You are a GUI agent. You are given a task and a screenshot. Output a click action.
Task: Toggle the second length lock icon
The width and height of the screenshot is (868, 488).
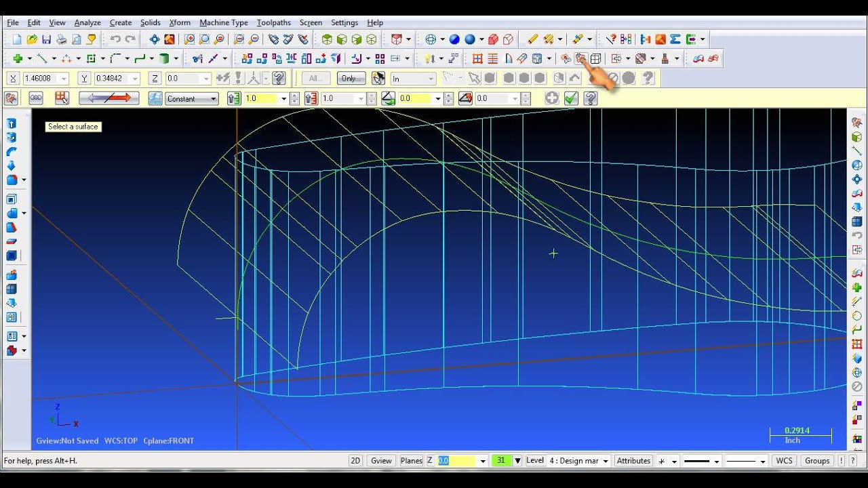(x=311, y=98)
